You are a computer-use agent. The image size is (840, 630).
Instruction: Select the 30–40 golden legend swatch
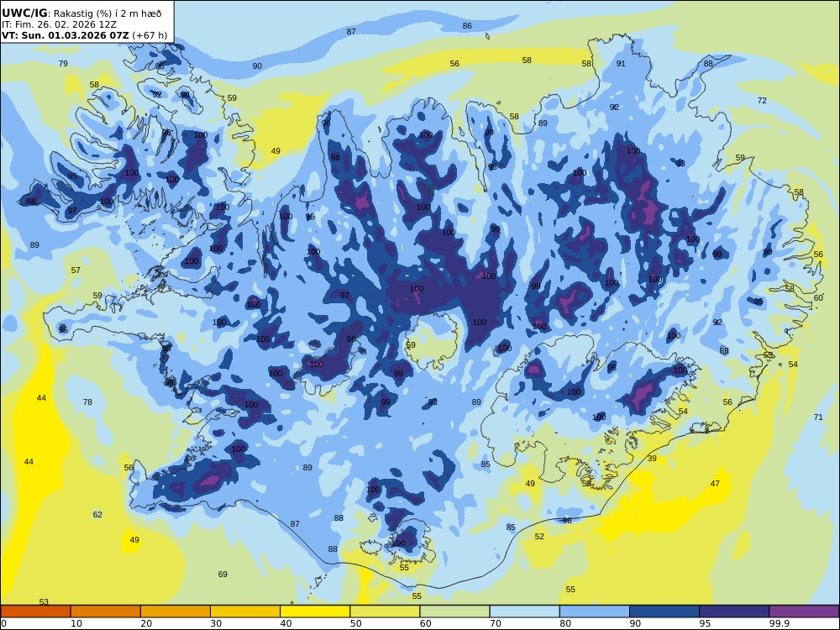tap(245, 612)
